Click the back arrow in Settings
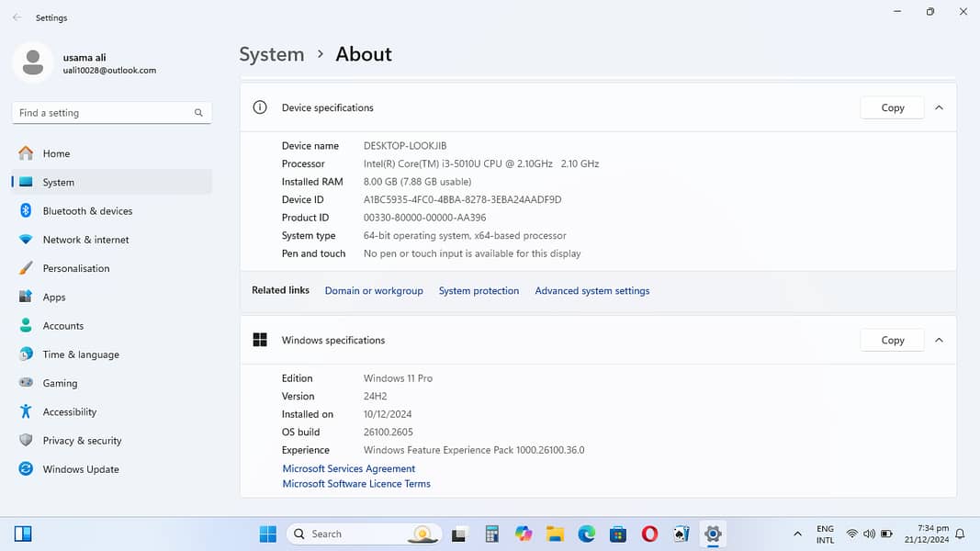Image resolution: width=980 pixels, height=551 pixels. (17, 17)
